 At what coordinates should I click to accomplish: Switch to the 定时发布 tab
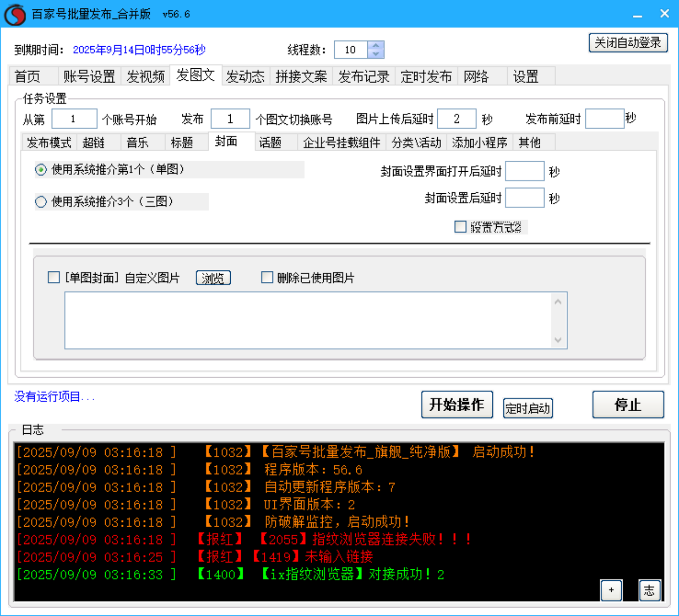(426, 76)
